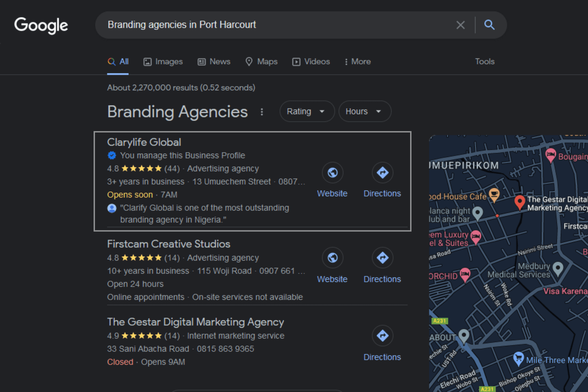Select the All results tab
The image size is (588, 392).
coord(118,62)
